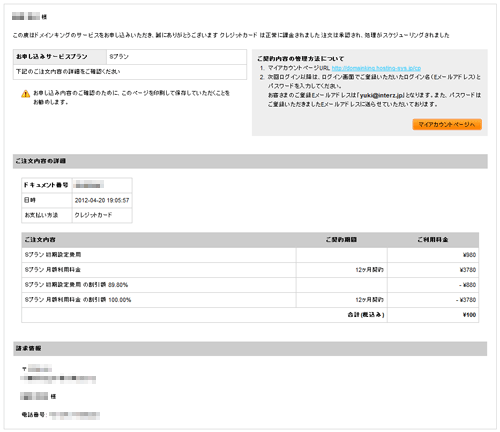Select the Sプラン 初期設定費用 row label
The image size is (500, 432).
[x=53, y=255]
